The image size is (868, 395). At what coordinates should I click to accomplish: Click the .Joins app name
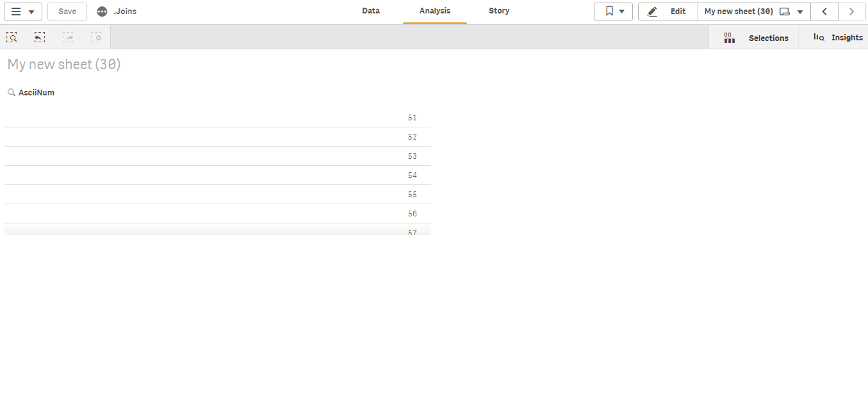(x=125, y=12)
